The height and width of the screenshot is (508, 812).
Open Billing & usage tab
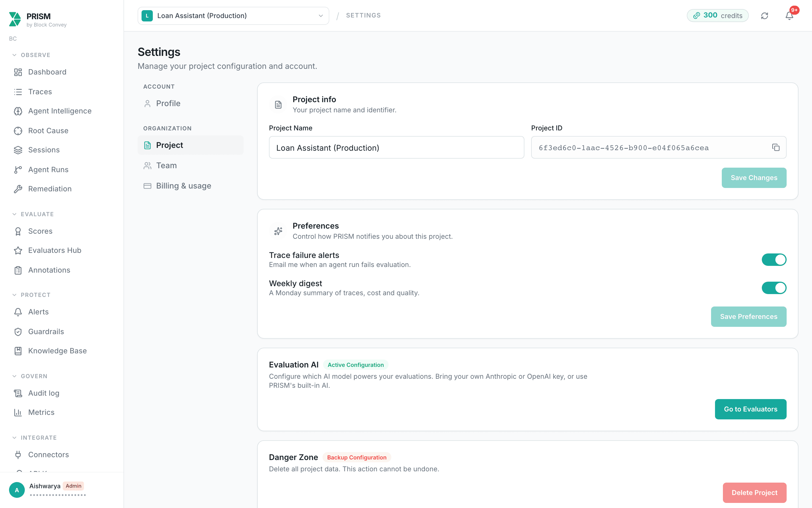click(x=191, y=186)
